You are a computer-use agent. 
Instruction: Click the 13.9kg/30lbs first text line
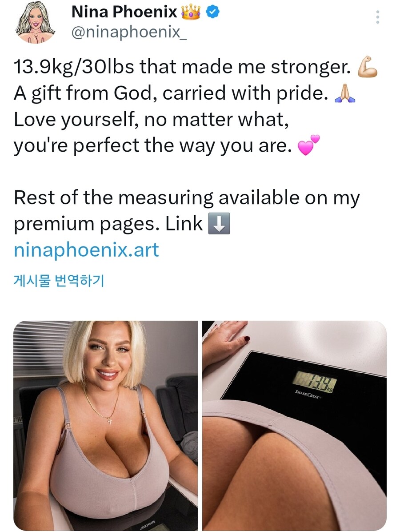pos(183,67)
